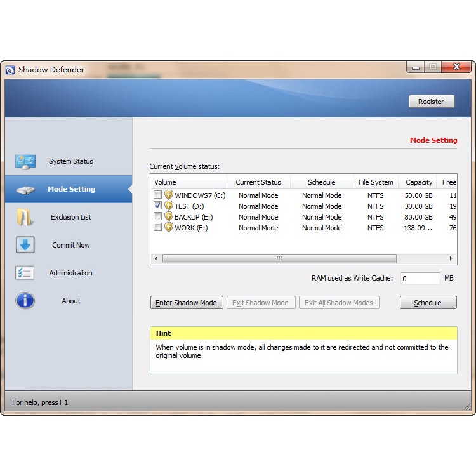Screen dimensions: 476x476
Task: Click the Commit Now download arrow icon
Action: point(25,245)
